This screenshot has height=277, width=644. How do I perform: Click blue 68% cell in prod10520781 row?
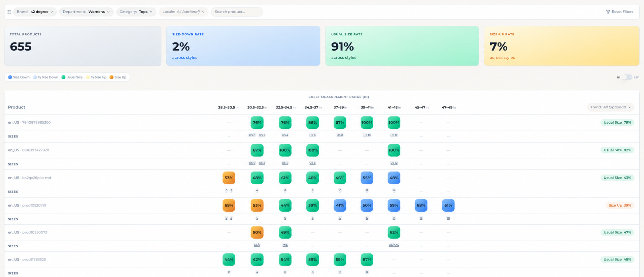421,206
